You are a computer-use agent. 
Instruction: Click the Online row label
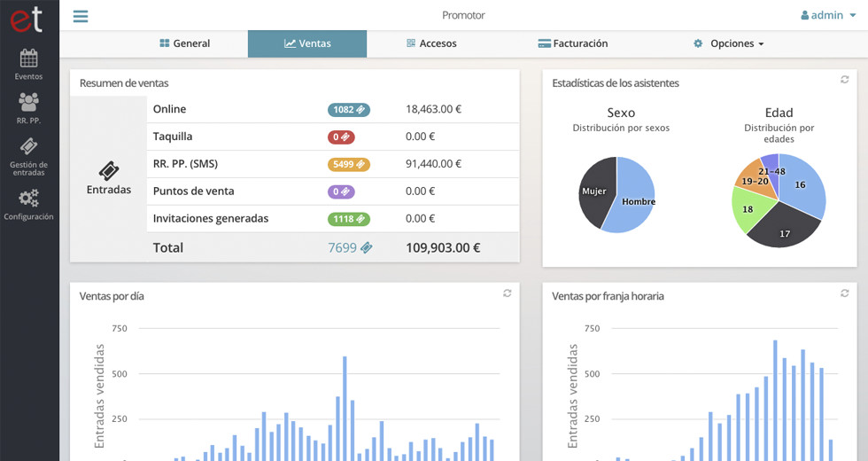169,109
